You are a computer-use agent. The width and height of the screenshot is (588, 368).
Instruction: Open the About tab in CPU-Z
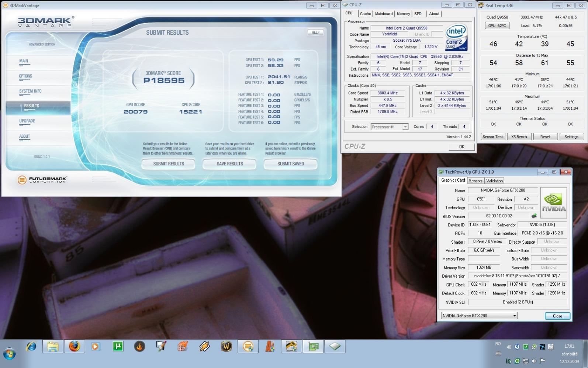pyautogui.click(x=434, y=14)
